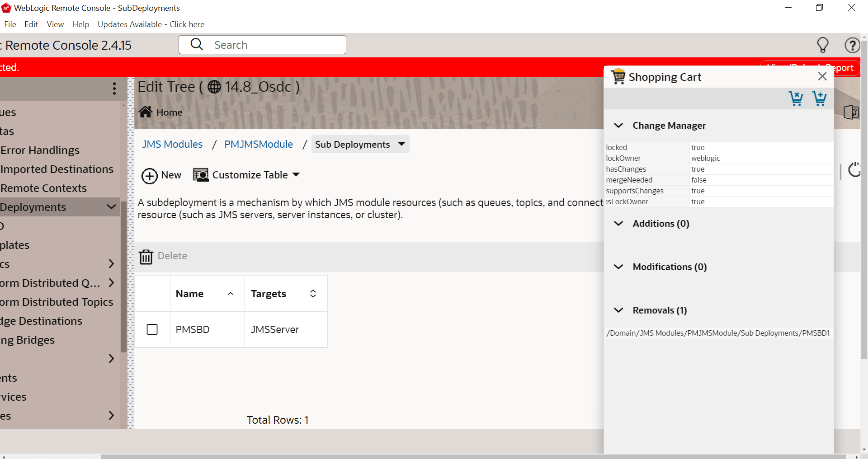This screenshot has width=868, height=459.
Task: Expand the Uniform Distributed Queues node chevron
Action: point(111,283)
